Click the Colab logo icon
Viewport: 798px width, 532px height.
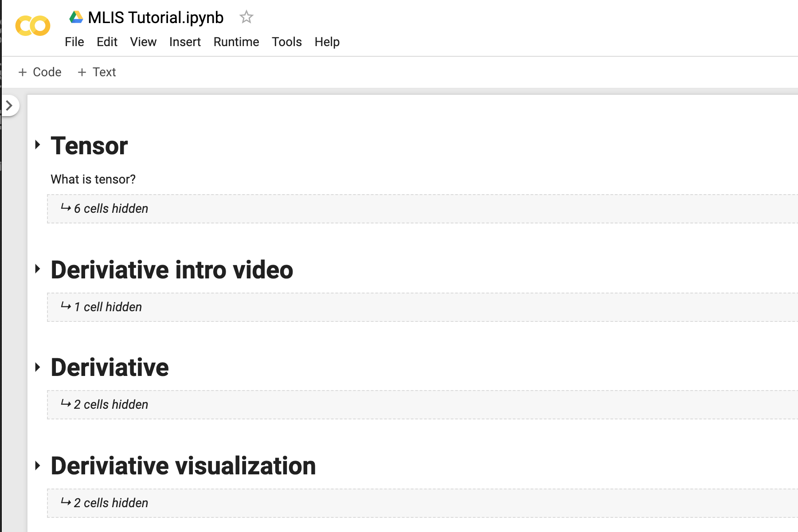[32, 26]
